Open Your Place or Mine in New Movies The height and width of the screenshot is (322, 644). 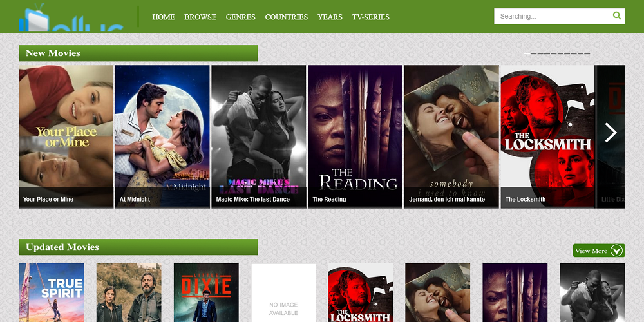(x=66, y=137)
